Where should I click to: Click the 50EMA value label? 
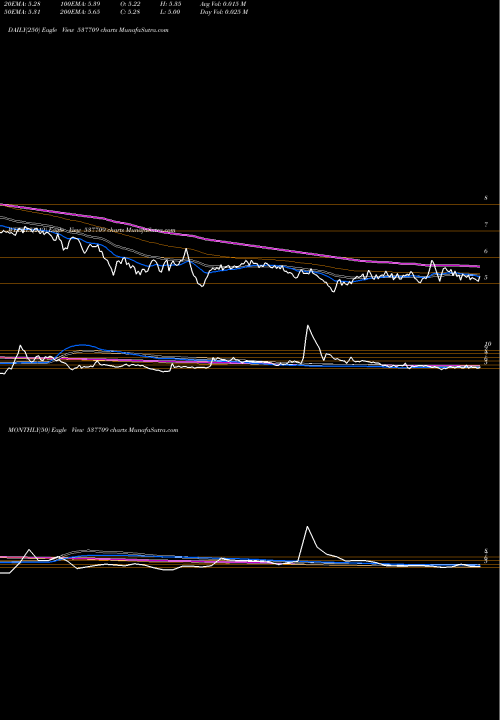pyautogui.click(x=22, y=12)
